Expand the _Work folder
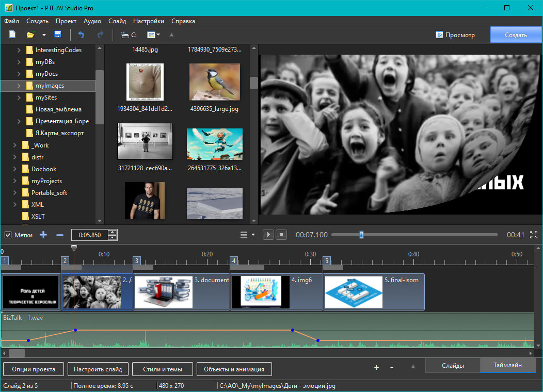 15,145
